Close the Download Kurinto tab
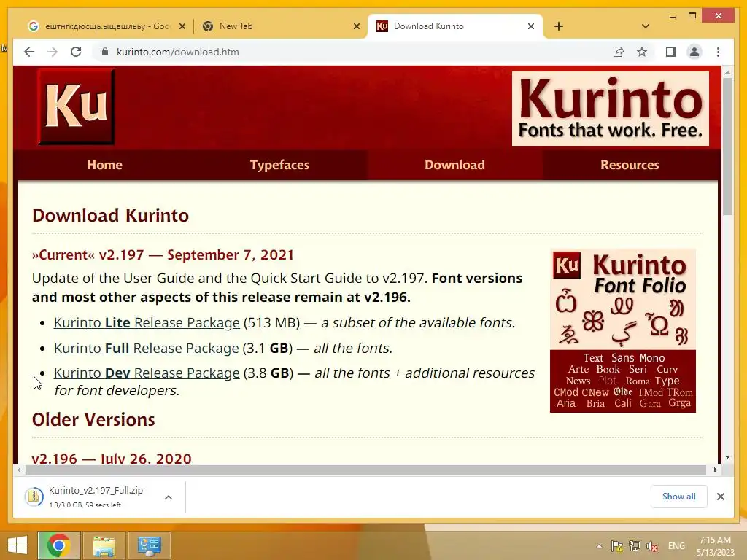 (531, 26)
